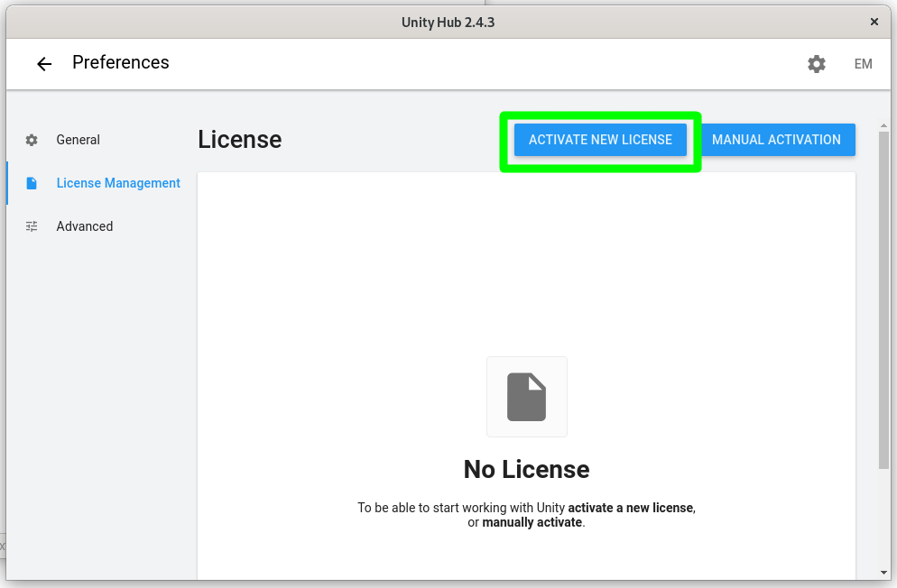
Task: Open the General preferences tab
Action: point(78,140)
